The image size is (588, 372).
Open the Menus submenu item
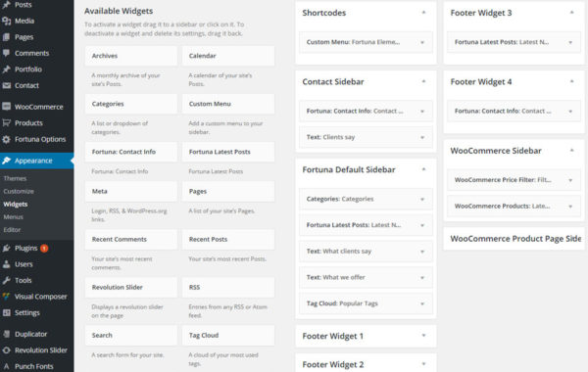pos(14,217)
